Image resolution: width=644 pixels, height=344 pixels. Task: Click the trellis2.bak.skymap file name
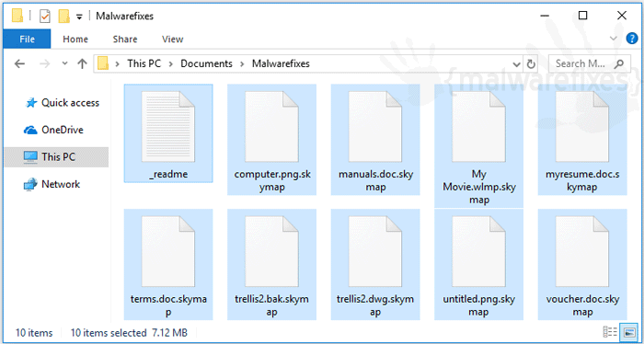[x=272, y=305]
